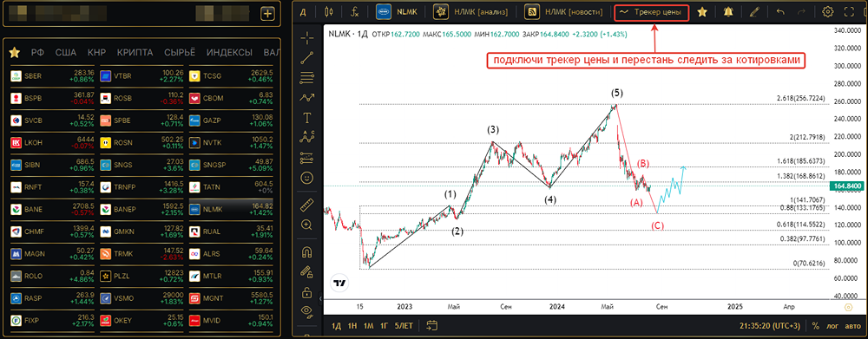Enter fullscreen chart mode
The width and height of the screenshot is (868, 339).
[849, 11]
